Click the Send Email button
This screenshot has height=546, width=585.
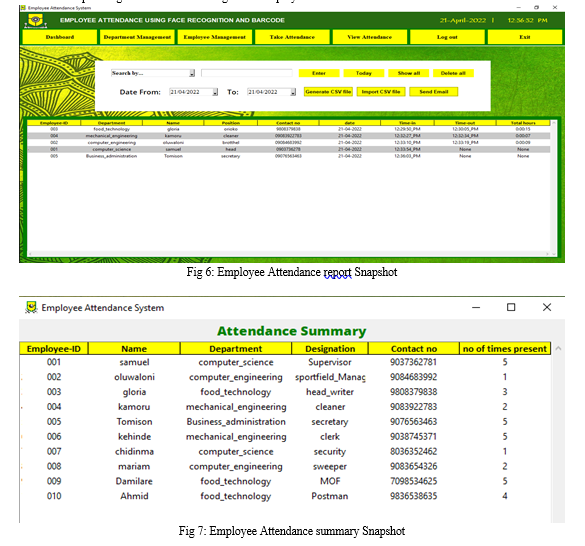(434, 92)
